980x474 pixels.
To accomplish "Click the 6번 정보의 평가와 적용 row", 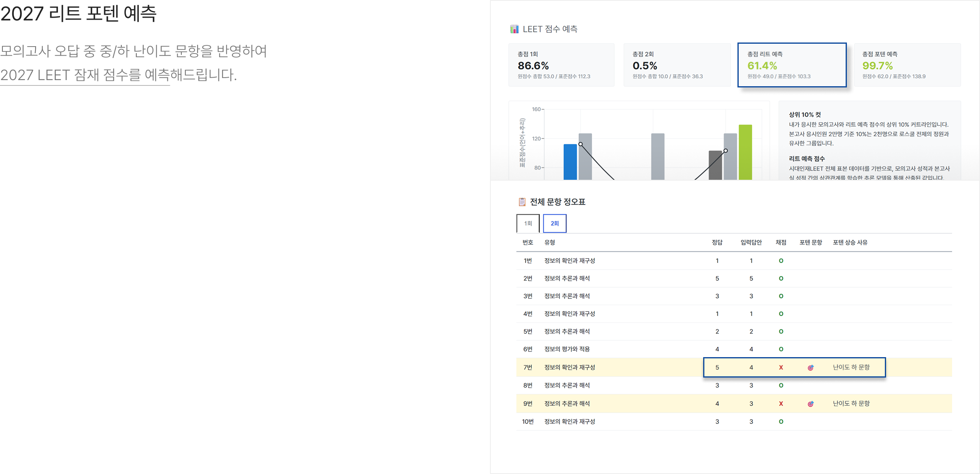I will click(567, 349).
